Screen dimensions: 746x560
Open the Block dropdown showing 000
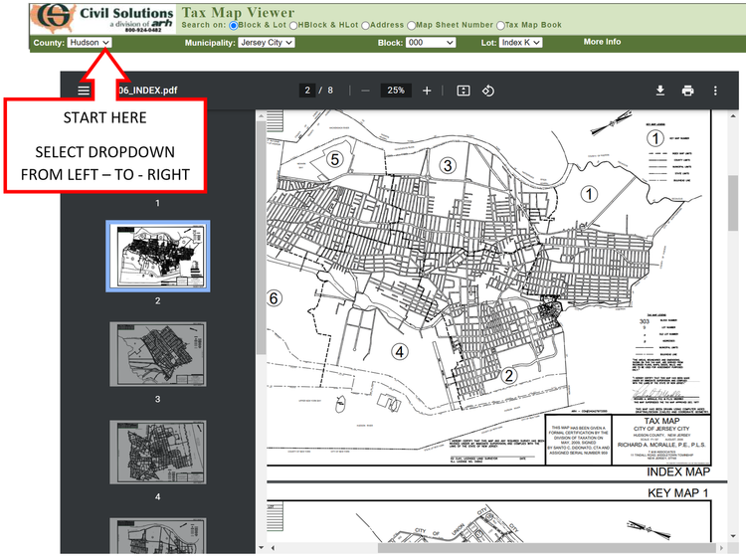[431, 43]
